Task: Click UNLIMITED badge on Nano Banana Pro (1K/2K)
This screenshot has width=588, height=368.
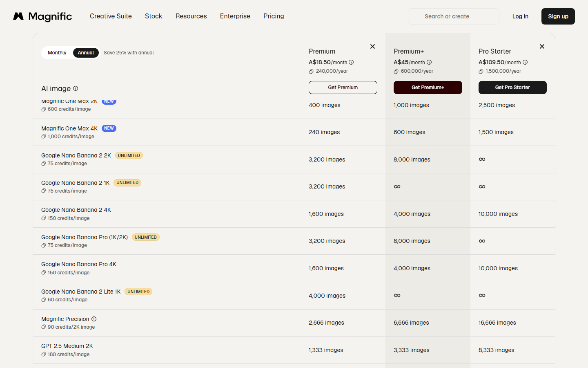Action: [x=146, y=237]
